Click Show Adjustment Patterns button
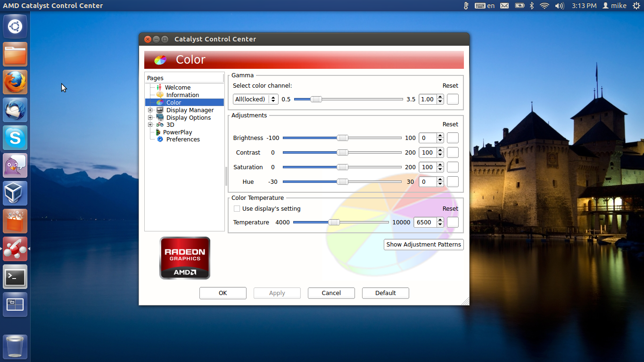 [x=424, y=244]
